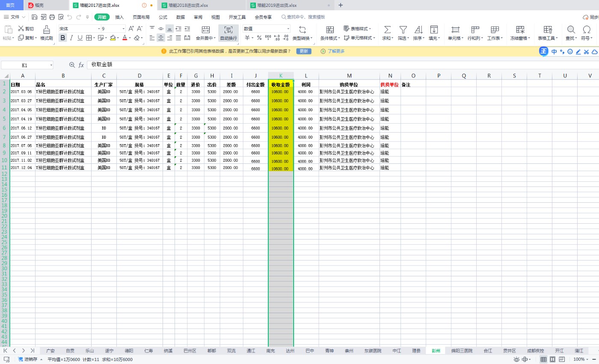
Task: Click the formula bar input showing 收取金额
Action: click(x=299, y=65)
